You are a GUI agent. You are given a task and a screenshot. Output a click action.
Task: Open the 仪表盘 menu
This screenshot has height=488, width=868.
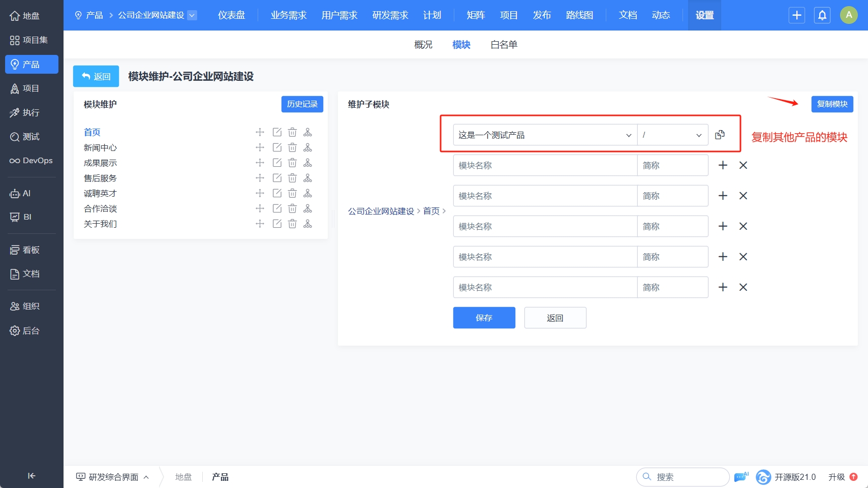231,15
